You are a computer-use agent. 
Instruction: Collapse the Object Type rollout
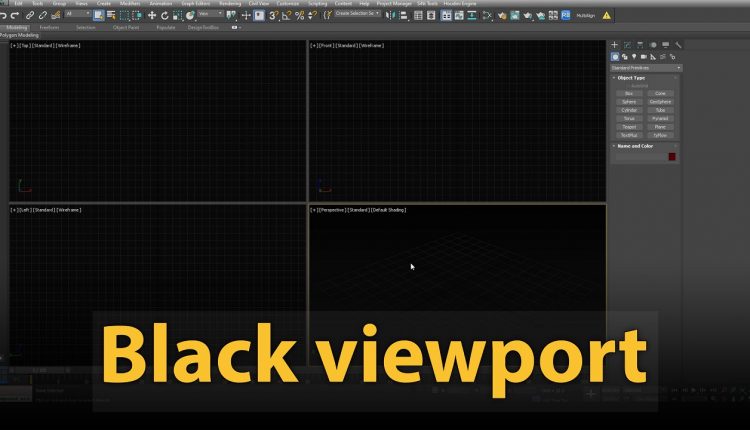628,77
